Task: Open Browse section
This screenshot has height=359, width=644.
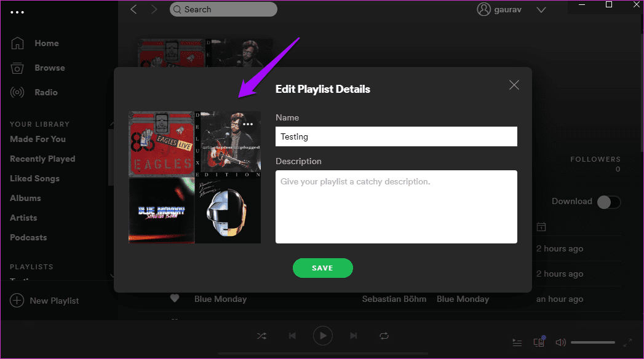Action: pyautogui.click(x=50, y=68)
